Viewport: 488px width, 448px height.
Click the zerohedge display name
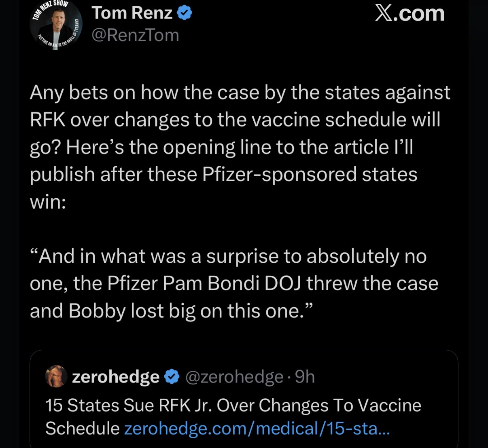[116, 377]
